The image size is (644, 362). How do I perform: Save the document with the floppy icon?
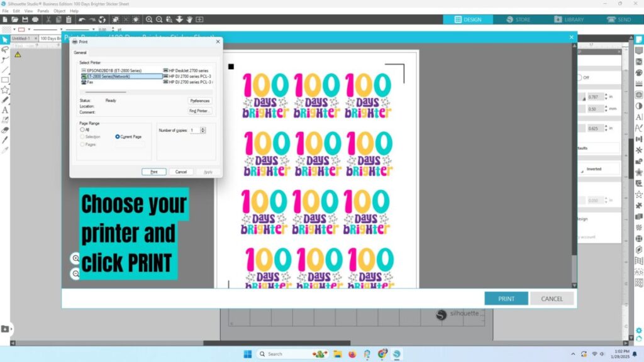pyautogui.click(x=25, y=19)
